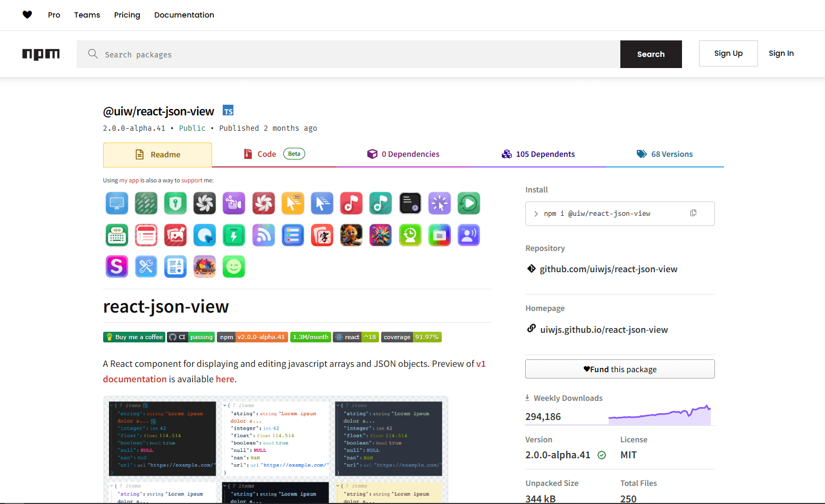
Task: Open Documentation in the top menu
Action: click(184, 15)
